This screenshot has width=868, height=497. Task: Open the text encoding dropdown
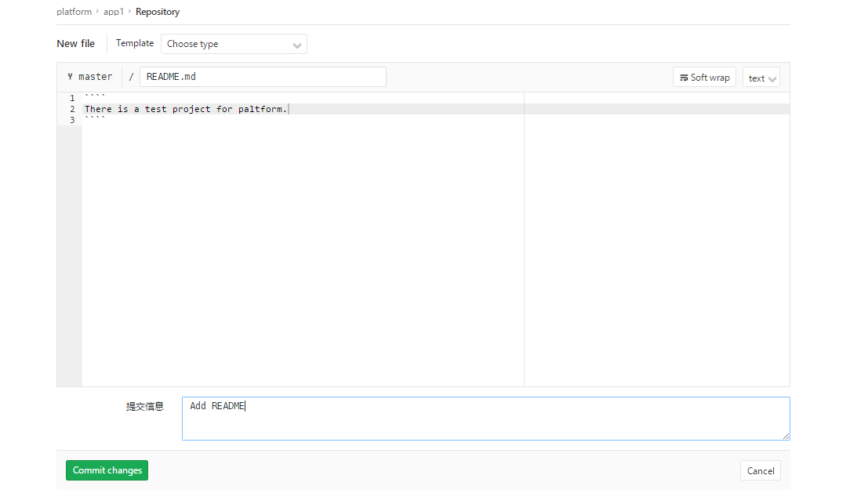pyautogui.click(x=761, y=78)
